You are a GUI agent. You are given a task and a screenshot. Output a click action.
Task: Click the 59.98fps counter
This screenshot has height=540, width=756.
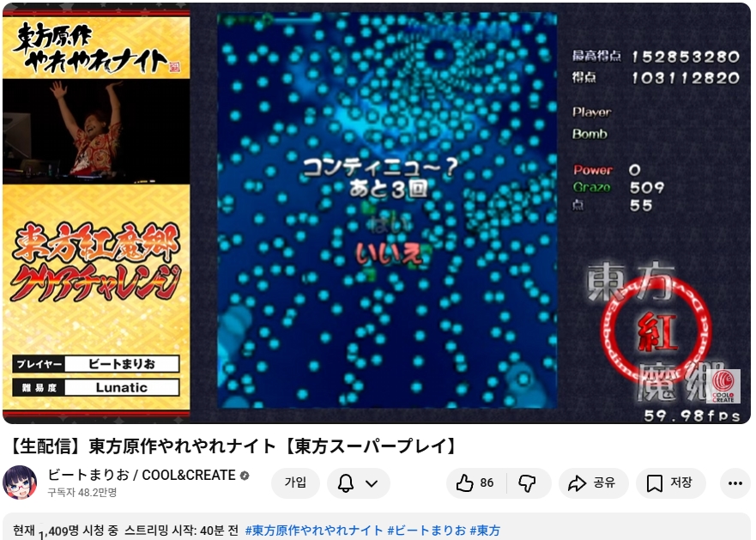[x=692, y=416]
